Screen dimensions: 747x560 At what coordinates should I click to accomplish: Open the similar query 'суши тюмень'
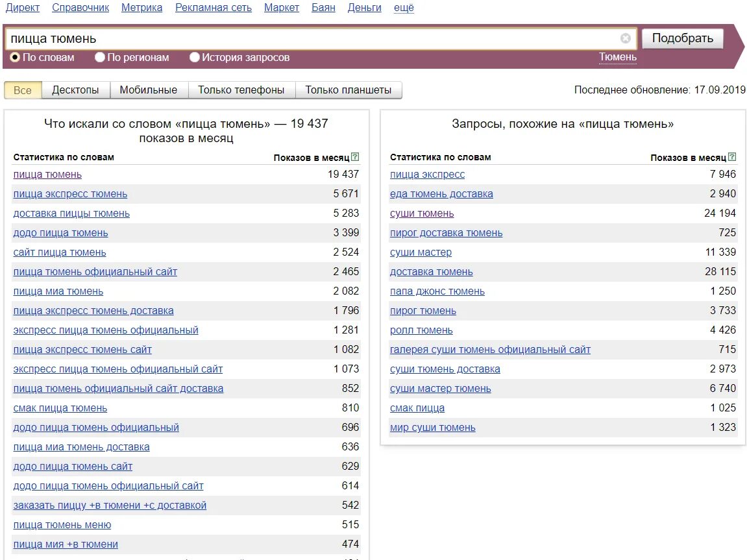coord(422,213)
